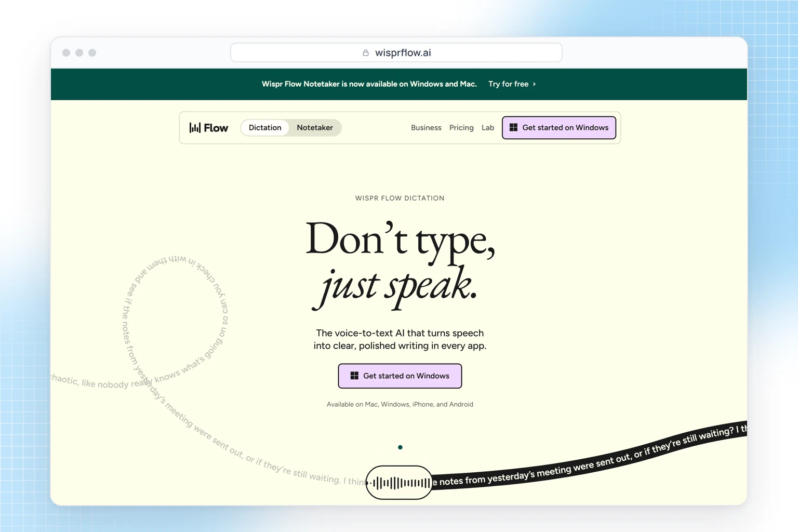Click the wisprflow.ai address bar
The height and width of the screenshot is (532, 798).
pyautogui.click(x=396, y=52)
